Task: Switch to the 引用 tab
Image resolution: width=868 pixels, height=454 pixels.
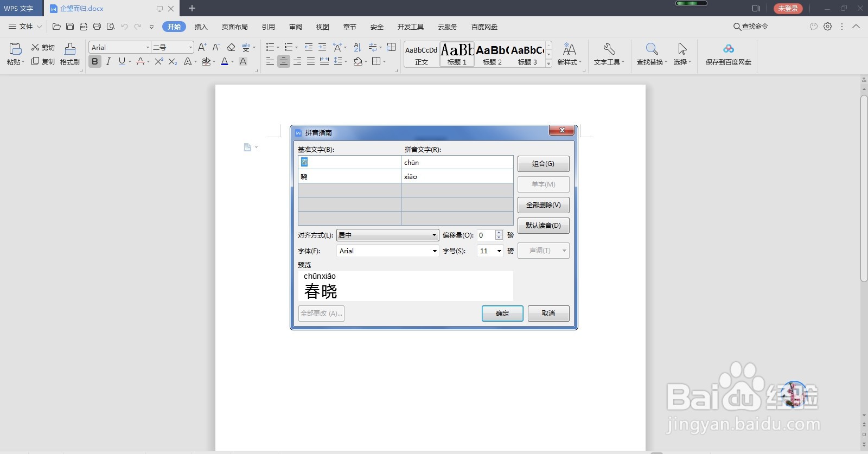Action: click(x=268, y=27)
